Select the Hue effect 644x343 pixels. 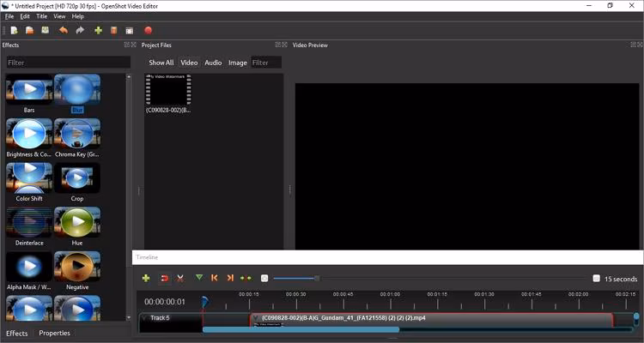pyautogui.click(x=77, y=226)
